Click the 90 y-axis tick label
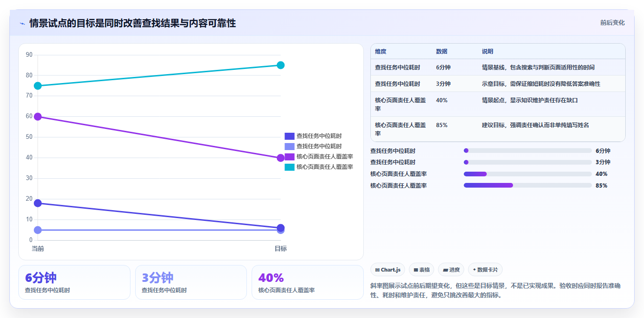 coord(29,55)
